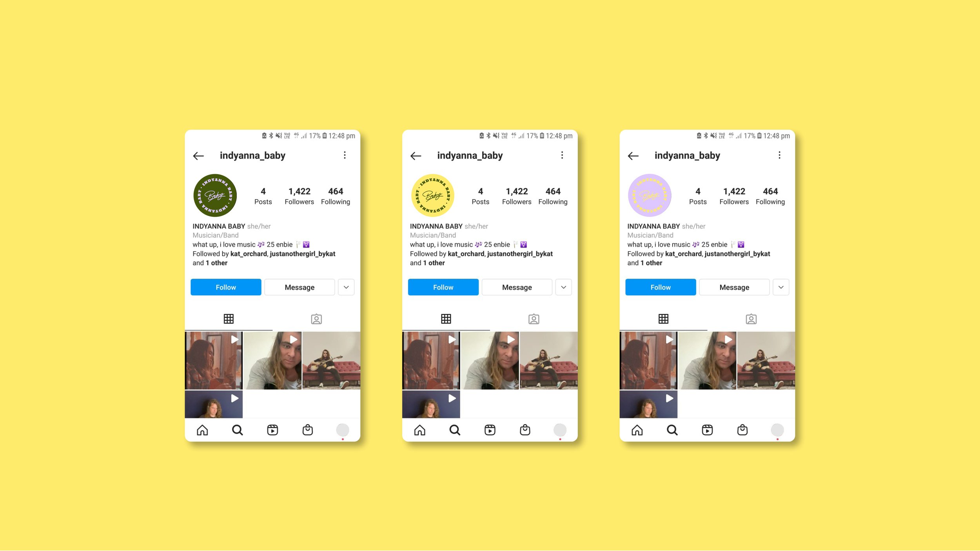Click Message button on left phone
980x551 pixels.
[299, 287]
